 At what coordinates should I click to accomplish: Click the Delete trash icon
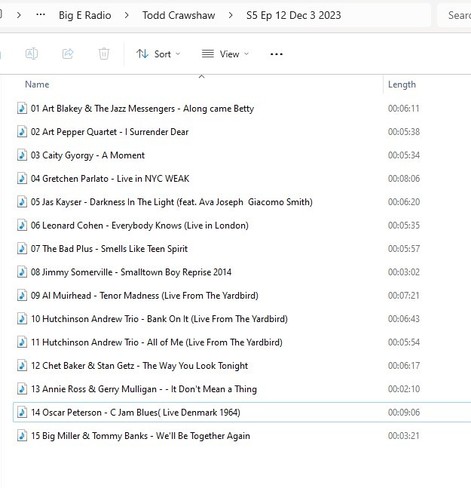point(104,54)
